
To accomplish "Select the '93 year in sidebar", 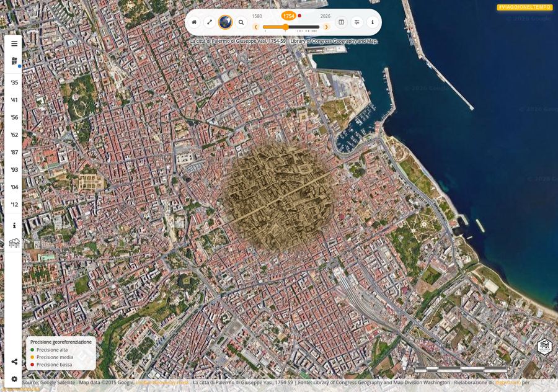I will coord(14,170).
